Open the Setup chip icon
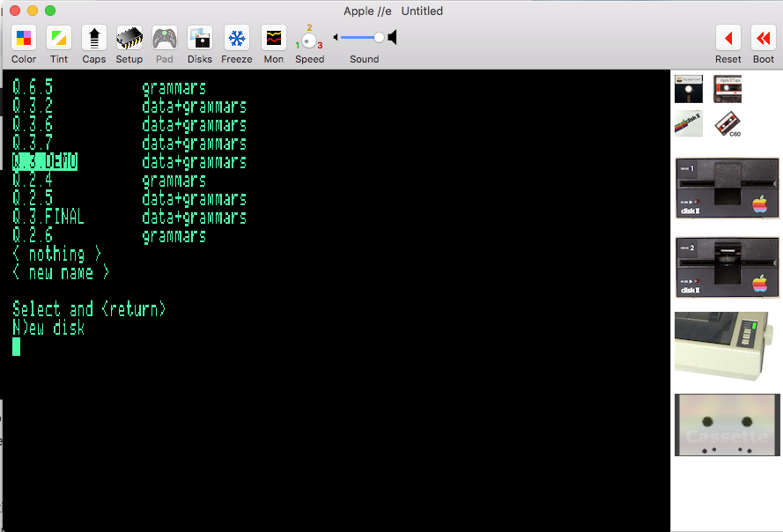 129,38
